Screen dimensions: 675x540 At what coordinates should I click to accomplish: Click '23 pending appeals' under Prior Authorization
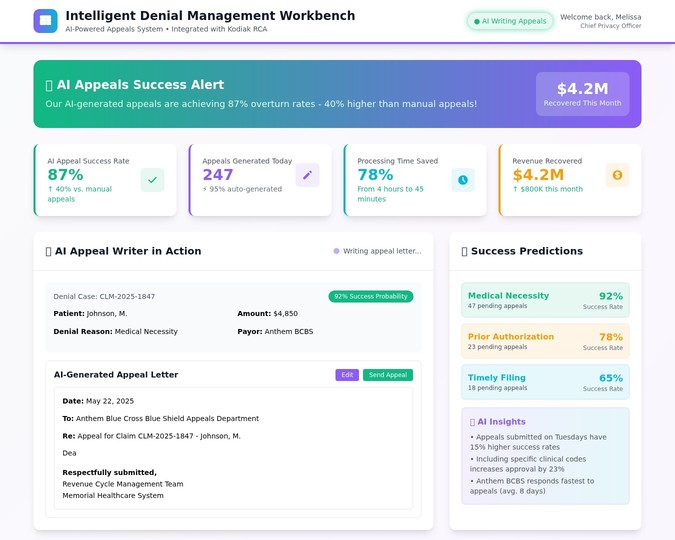point(497,347)
